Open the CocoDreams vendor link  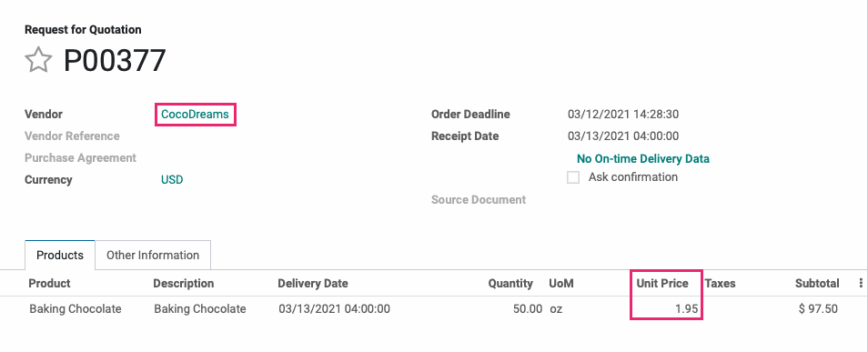point(195,115)
